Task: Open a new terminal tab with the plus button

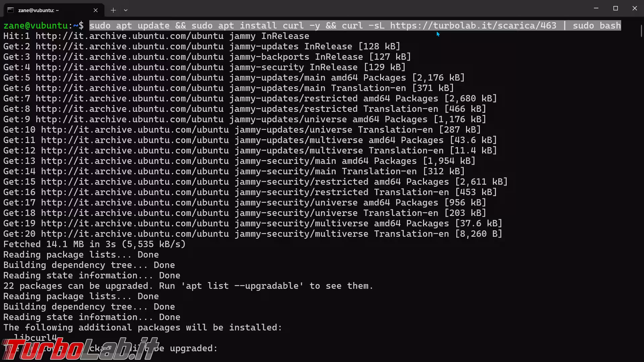Action: click(113, 10)
